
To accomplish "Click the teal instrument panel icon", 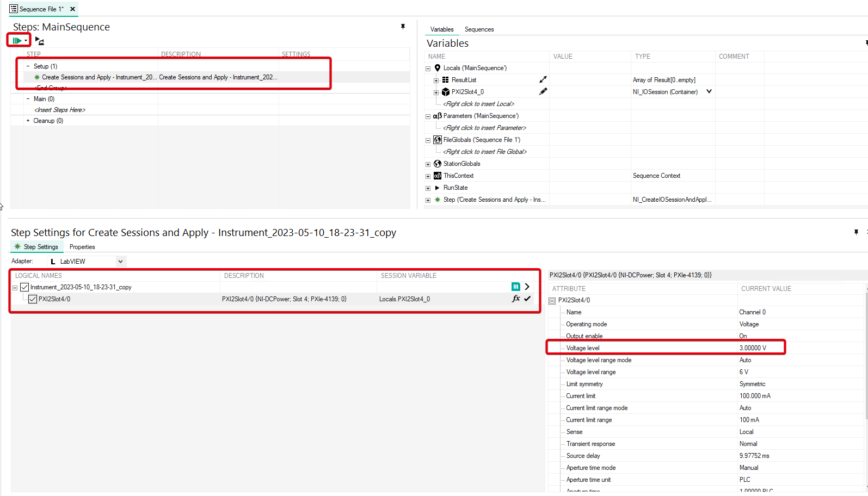I will tap(515, 287).
